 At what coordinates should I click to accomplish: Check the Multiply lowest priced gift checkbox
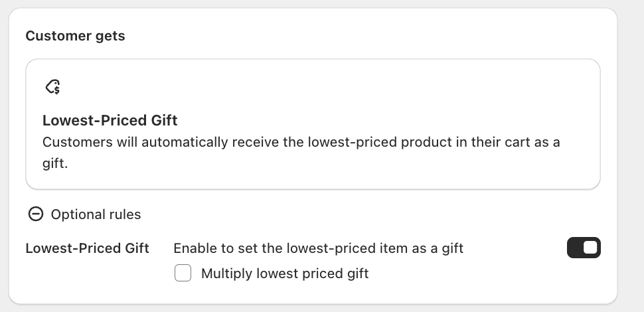point(183,273)
